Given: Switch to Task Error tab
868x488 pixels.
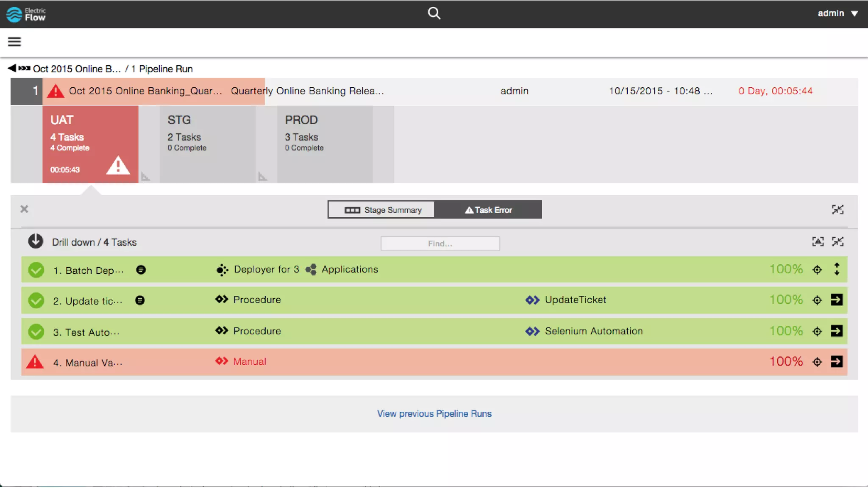Looking at the screenshot, I should click(x=488, y=210).
